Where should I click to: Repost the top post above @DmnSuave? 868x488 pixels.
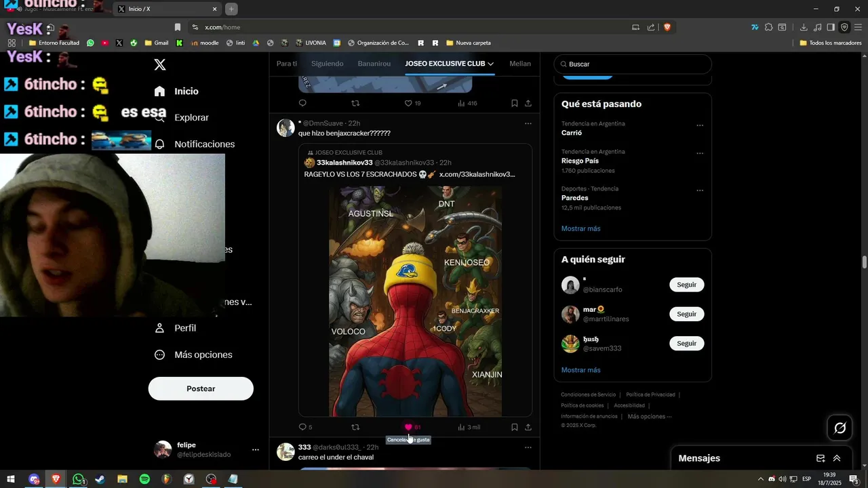(x=355, y=103)
